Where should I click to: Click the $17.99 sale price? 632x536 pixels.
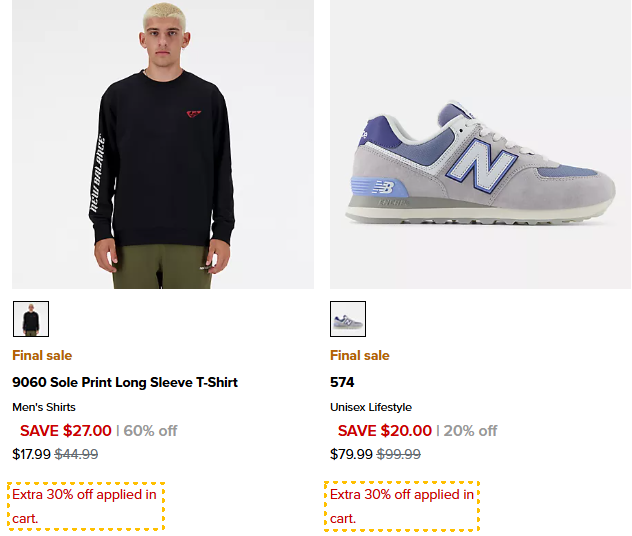pyautogui.click(x=31, y=454)
